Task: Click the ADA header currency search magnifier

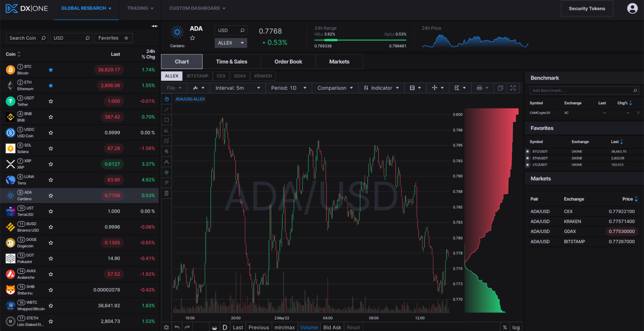Action: [243, 30]
